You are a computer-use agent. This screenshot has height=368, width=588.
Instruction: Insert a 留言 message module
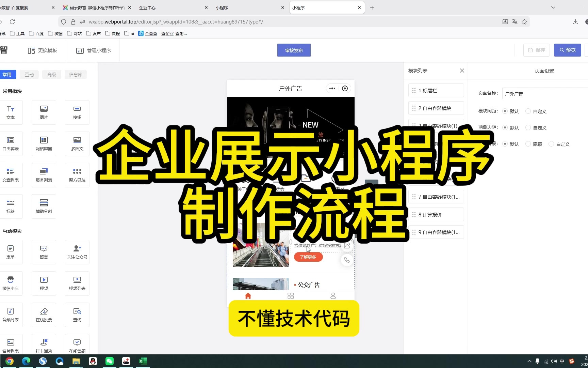[x=44, y=252]
